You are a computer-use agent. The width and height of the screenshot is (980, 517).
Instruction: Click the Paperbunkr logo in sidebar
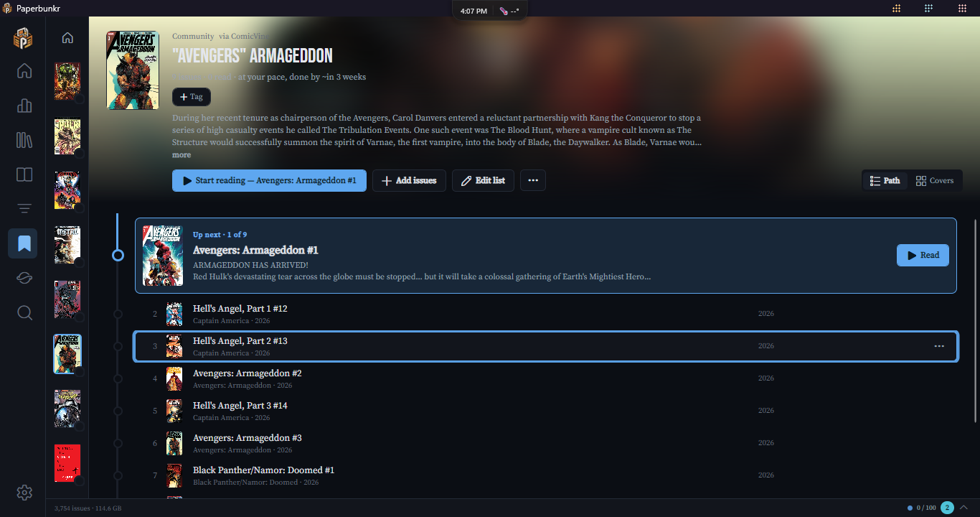[23, 37]
